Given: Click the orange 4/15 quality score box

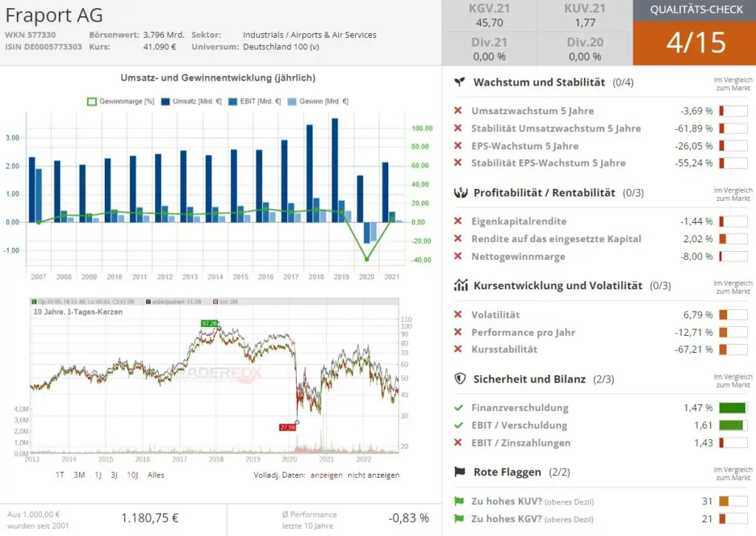Looking at the screenshot, I should [694, 43].
